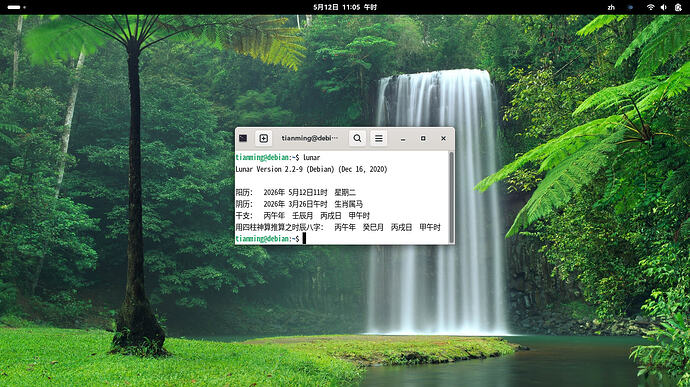This screenshot has height=387, width=690.
Task: Click the empty prompt with cursor
Action: [271, 239]
